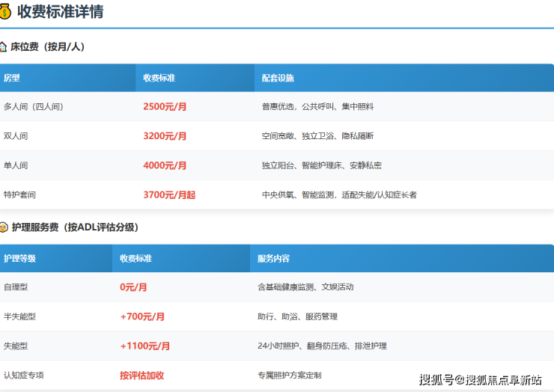Click the money bag icon beside 收费标准详情
554x392 pixels.
pos(5,11)
